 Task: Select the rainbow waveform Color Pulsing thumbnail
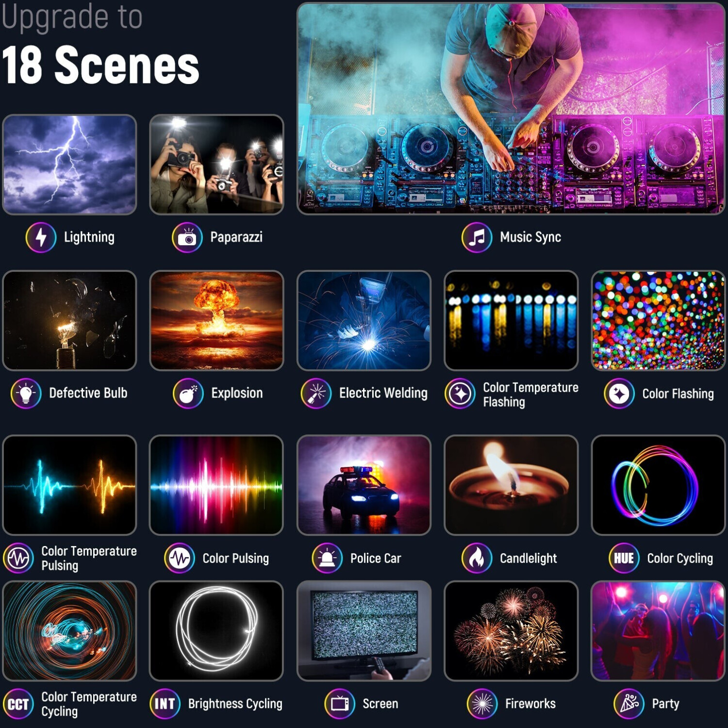tap(216, 485)
